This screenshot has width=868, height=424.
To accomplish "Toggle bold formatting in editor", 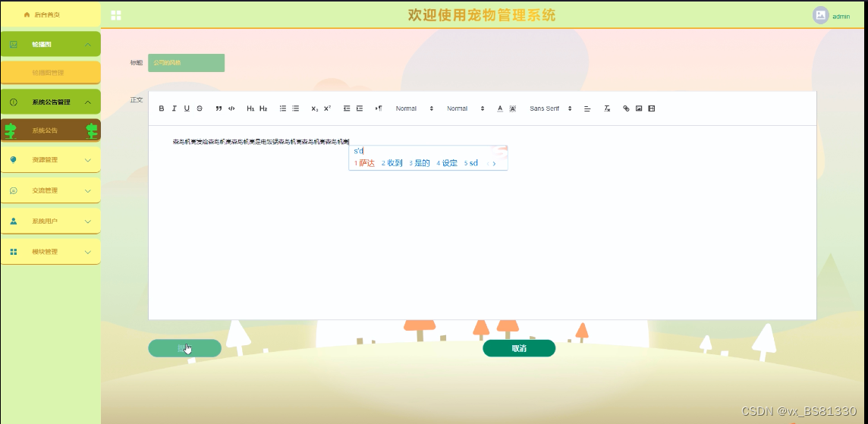I will 162,108.
